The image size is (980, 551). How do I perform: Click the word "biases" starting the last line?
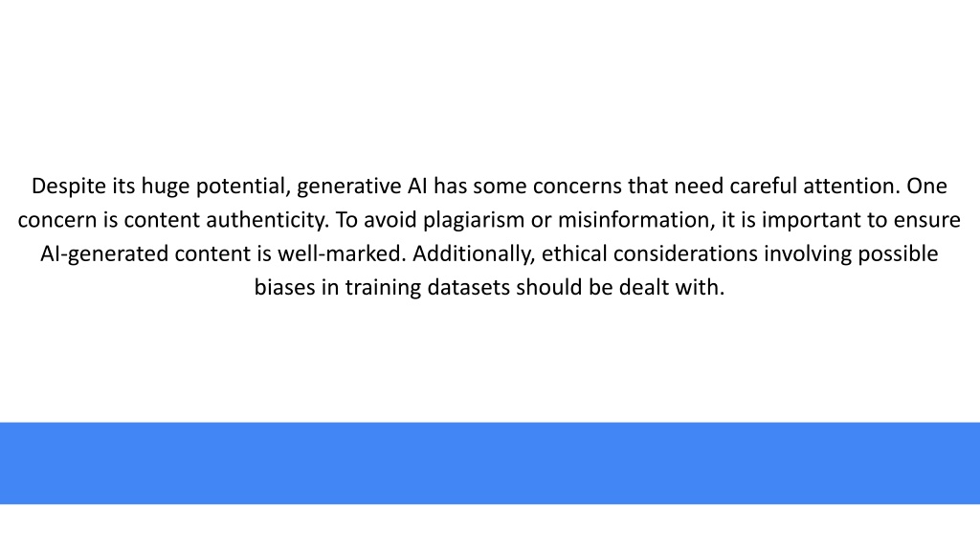[x=285, y=287]
